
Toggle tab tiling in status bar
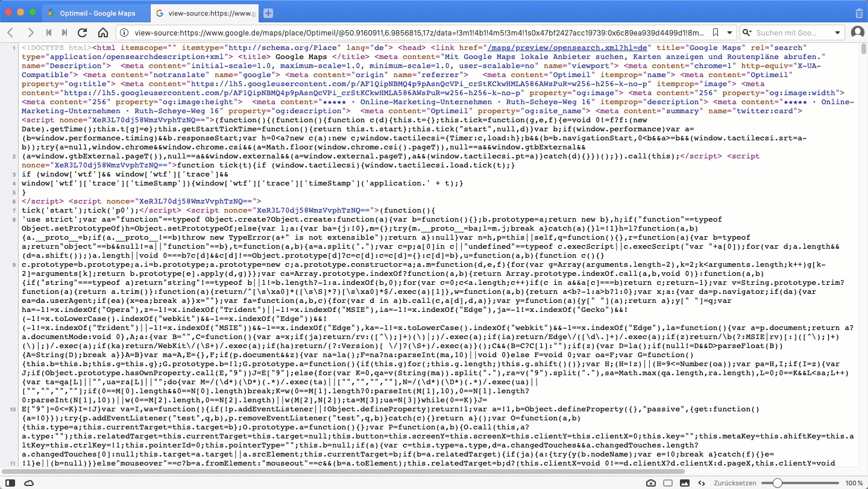click(668, 483)
